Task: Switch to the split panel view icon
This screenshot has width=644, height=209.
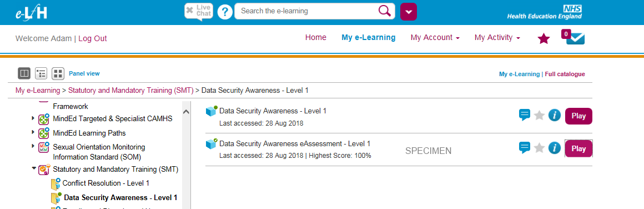Action: pos(24,73)
